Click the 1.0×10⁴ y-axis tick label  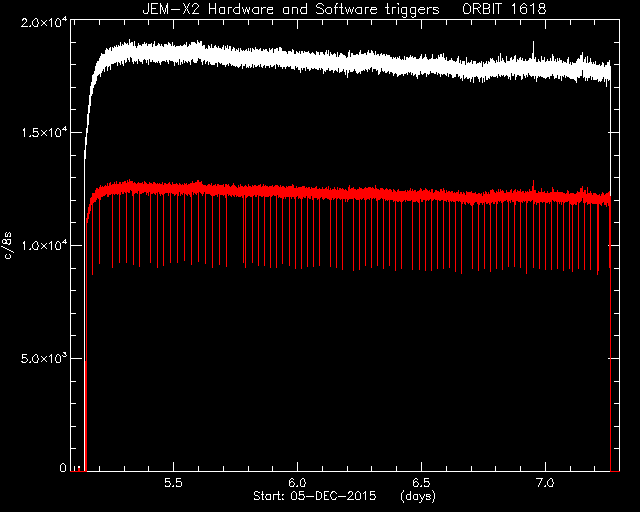tap(44, 245)
